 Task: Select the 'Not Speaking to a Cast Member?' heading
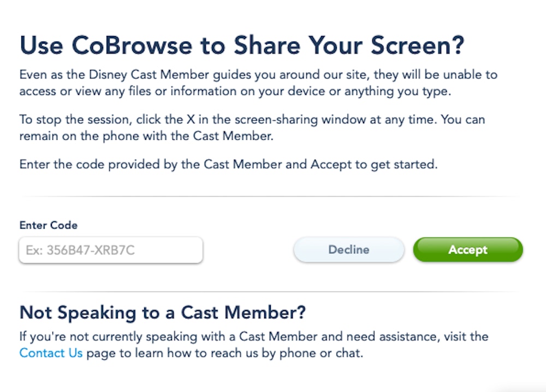click(163, 312)
